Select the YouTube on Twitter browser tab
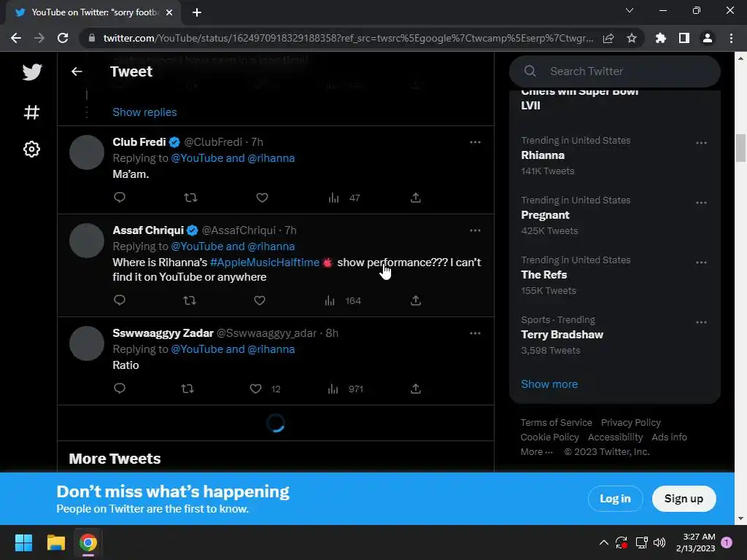Image resolution: width=747 pixels, height=560 pixels. [x=93, y=12]
